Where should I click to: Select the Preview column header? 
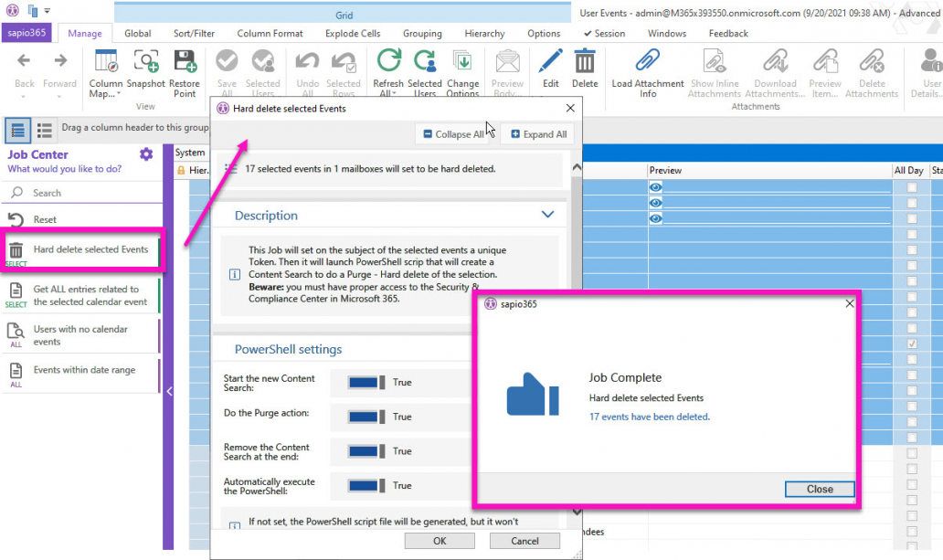[769, 170]
